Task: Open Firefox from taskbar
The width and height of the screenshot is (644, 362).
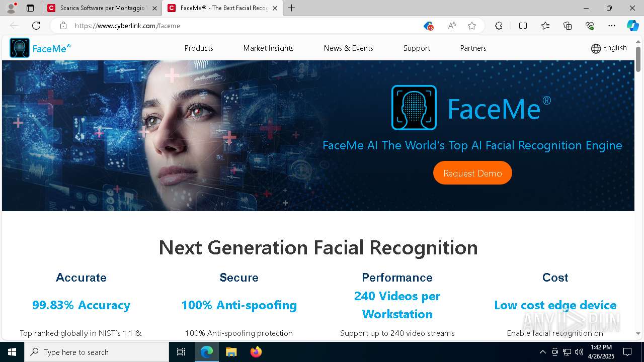Action: click(x=256, y=352)
